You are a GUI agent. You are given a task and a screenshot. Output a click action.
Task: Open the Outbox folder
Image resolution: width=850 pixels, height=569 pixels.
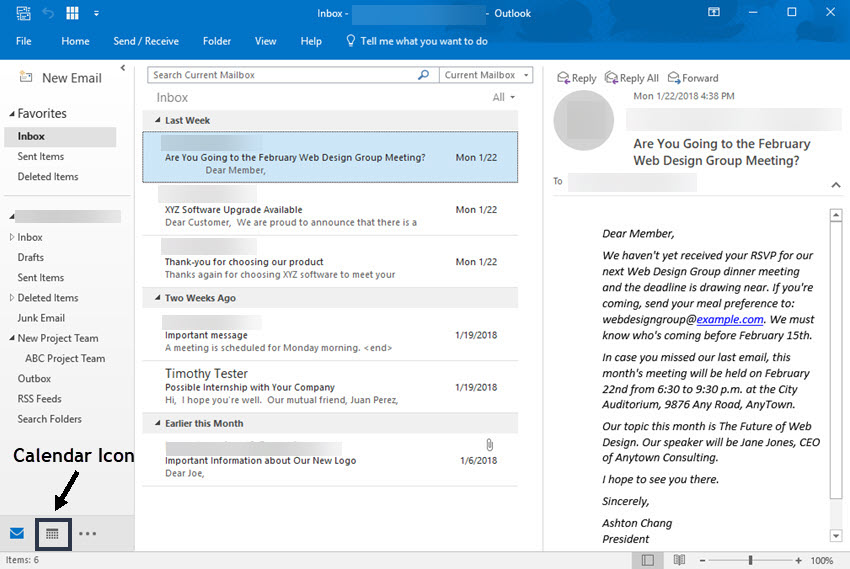(x=34, y=379)
